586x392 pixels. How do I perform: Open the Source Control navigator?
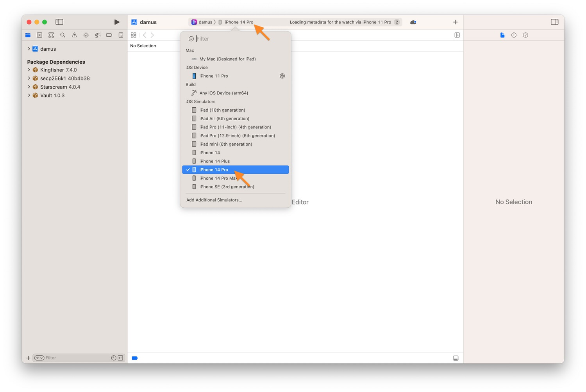39,35
